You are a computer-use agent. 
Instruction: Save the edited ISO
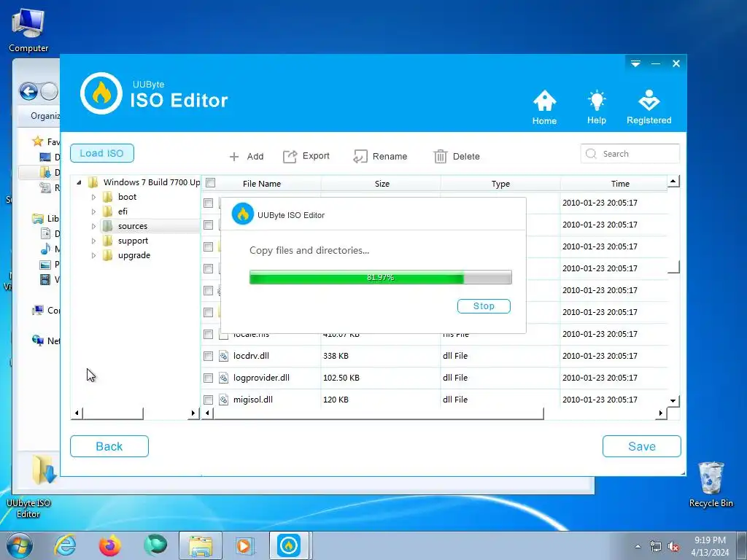click(x=641, y=446)
